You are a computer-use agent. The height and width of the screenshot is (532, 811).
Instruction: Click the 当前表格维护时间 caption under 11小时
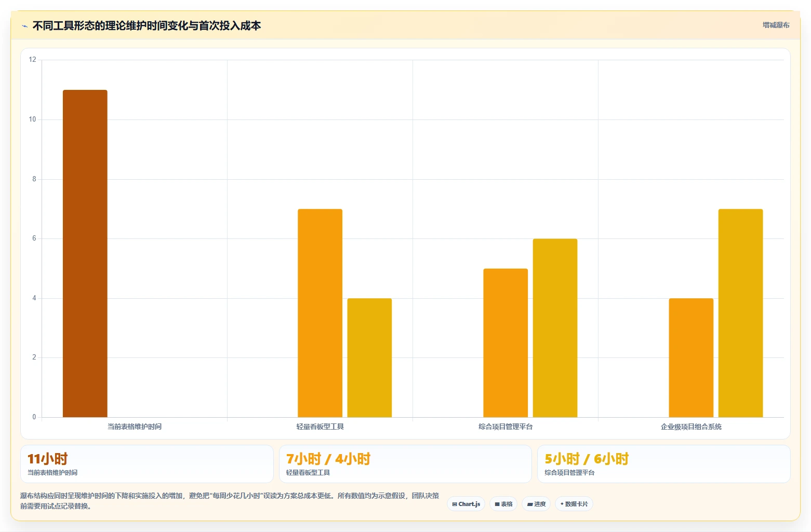click(x=52, y=473)
